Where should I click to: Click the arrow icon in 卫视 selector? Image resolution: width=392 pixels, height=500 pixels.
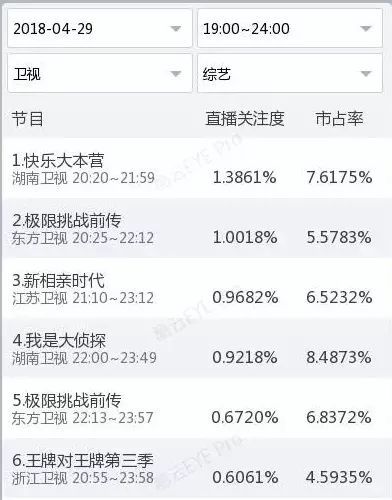176,74
